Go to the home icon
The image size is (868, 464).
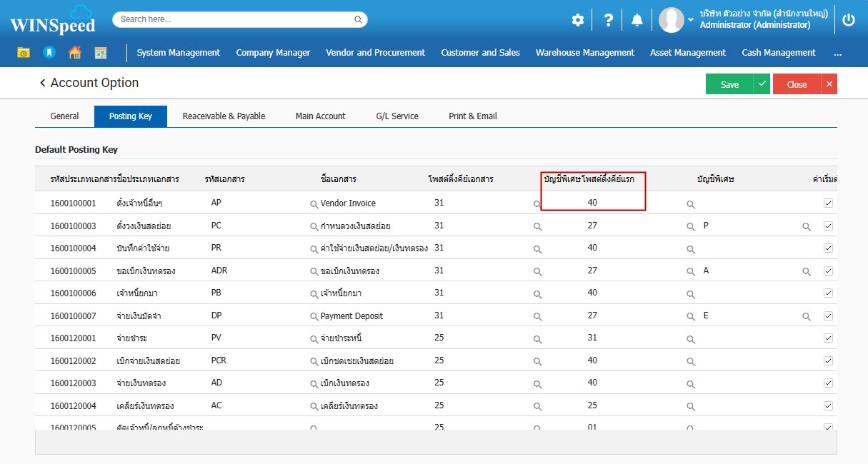(74, 53)
